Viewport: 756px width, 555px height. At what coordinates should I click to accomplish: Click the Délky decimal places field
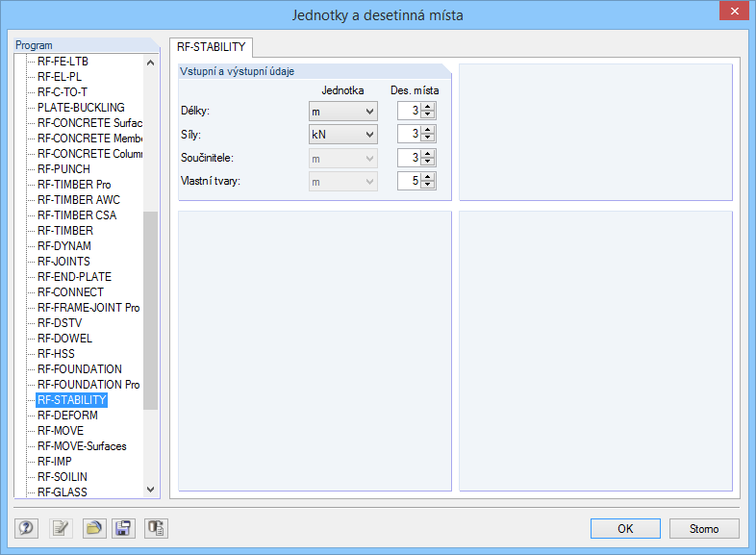click(x=409, y=111)
